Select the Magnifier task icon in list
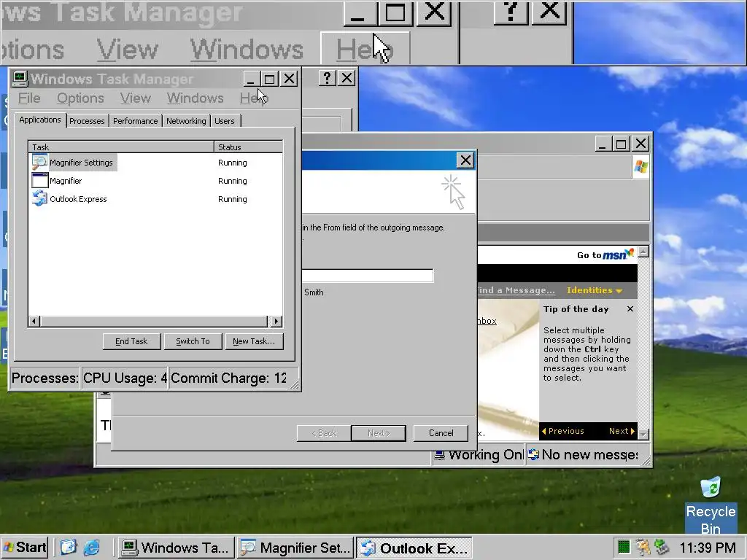The width and height of the screenshot is (747, 560). click(39, 181)
